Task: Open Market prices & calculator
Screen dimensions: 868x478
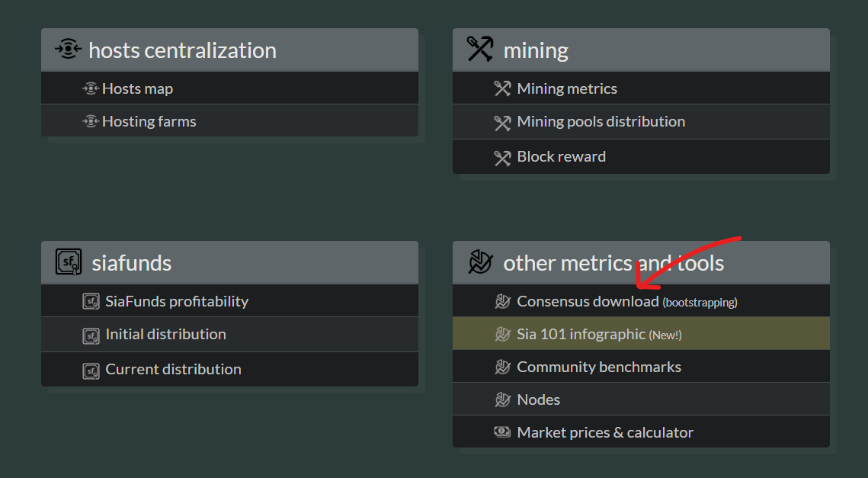Action: (641, 431)
